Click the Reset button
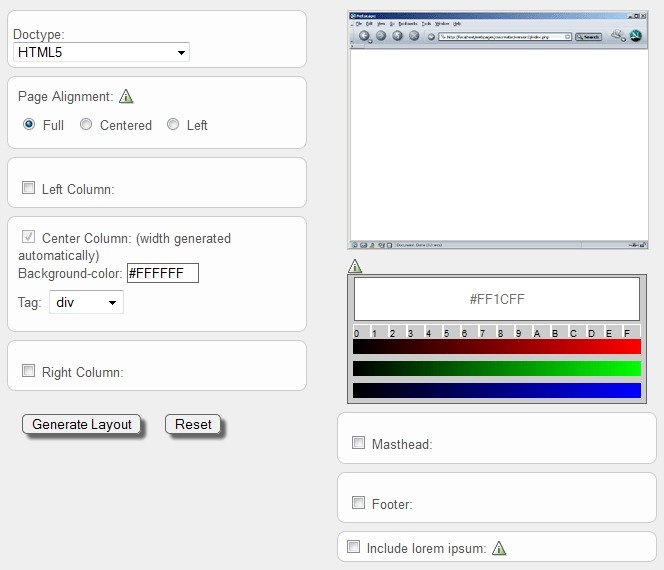Screen dimensions: 664x570 tap(193, 424)
